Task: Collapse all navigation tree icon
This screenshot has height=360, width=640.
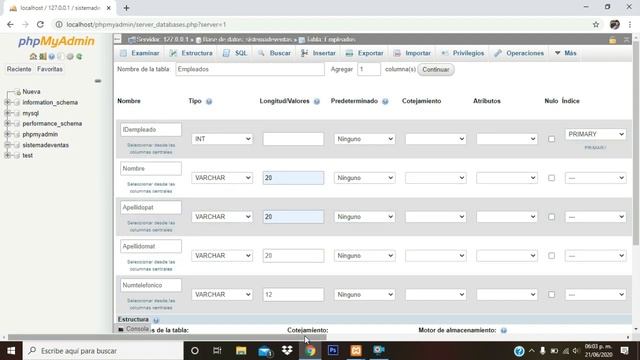Action: click(98, 81)
